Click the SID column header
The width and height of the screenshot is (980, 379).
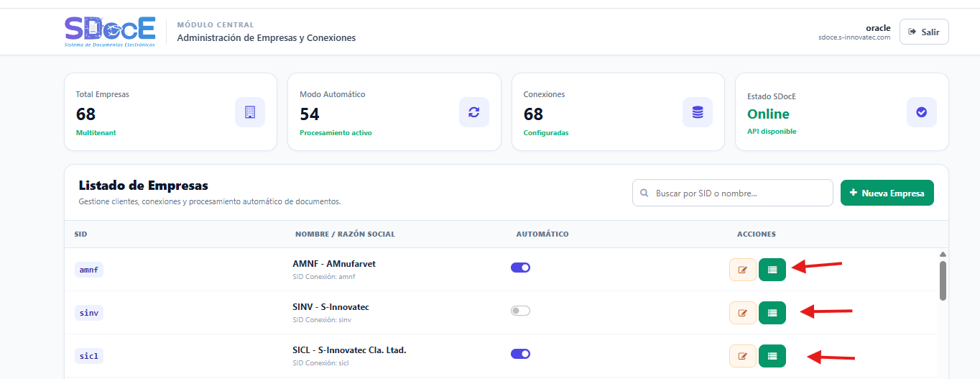coord(81,234)
